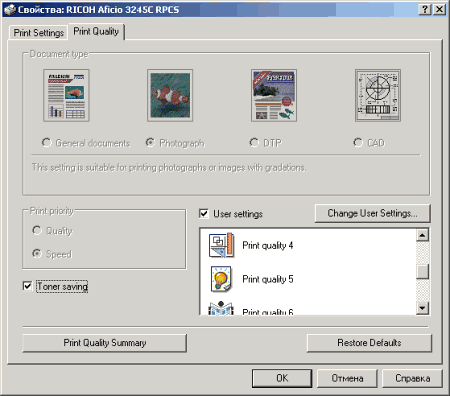Click the Restore Defaults button
This screenshot has height=396, width=450.
pyautogui.click(x=369, y=343)
